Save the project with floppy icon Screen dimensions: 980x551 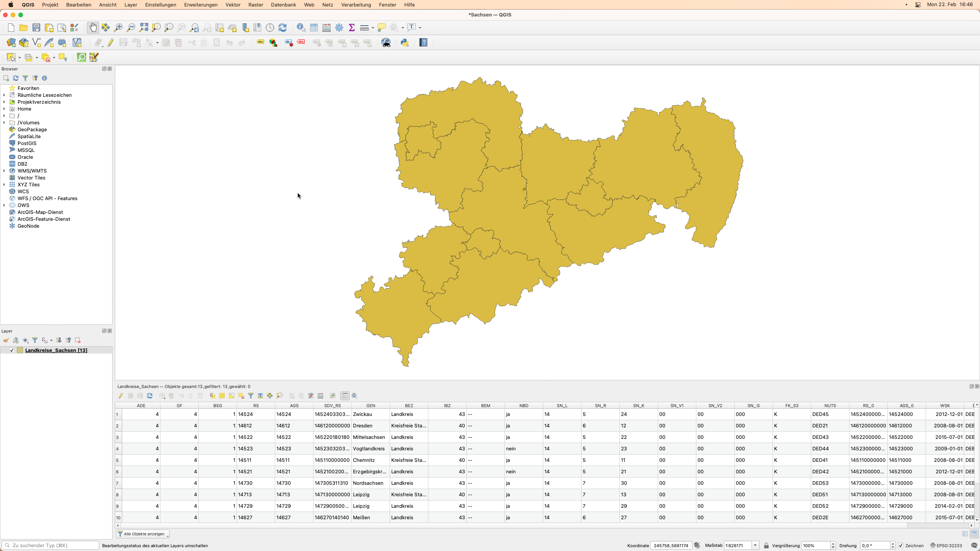36,28
